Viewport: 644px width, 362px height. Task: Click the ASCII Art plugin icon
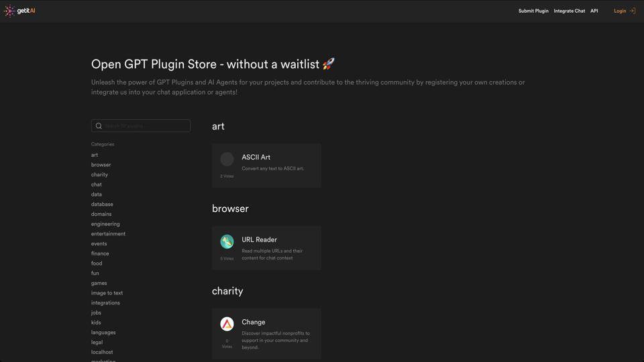[x=227, y=159]
